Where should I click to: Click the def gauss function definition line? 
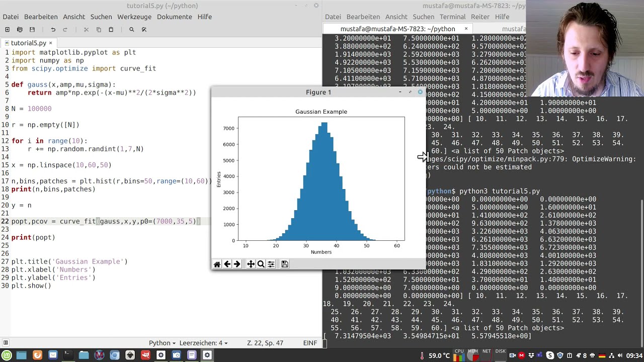coord(63,84)
